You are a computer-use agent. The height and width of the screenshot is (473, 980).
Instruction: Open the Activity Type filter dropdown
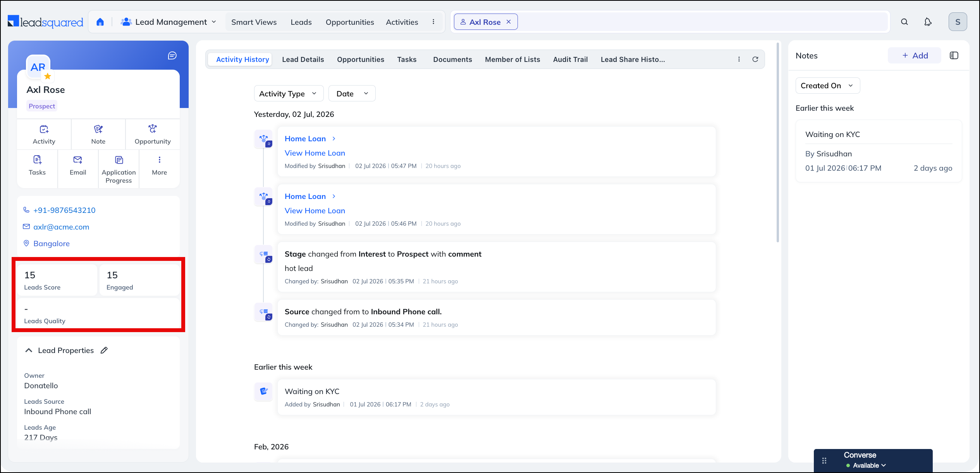click(289, 94)
